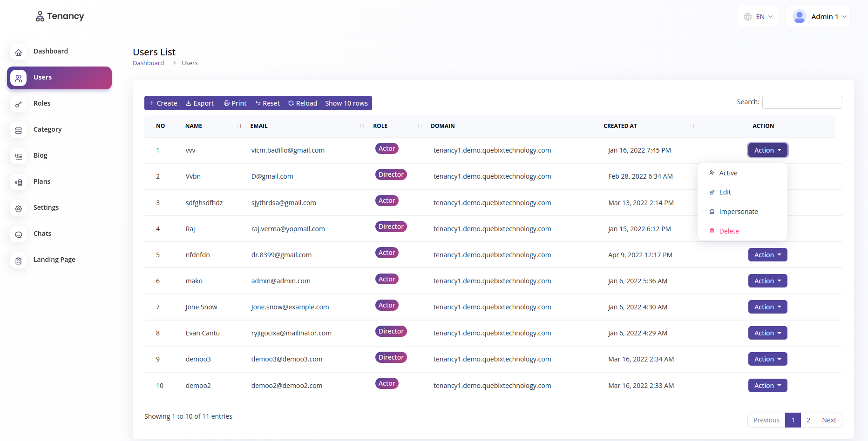Click the Create user button
This screenshot has height=441, width=868.
tap(163, 103)
